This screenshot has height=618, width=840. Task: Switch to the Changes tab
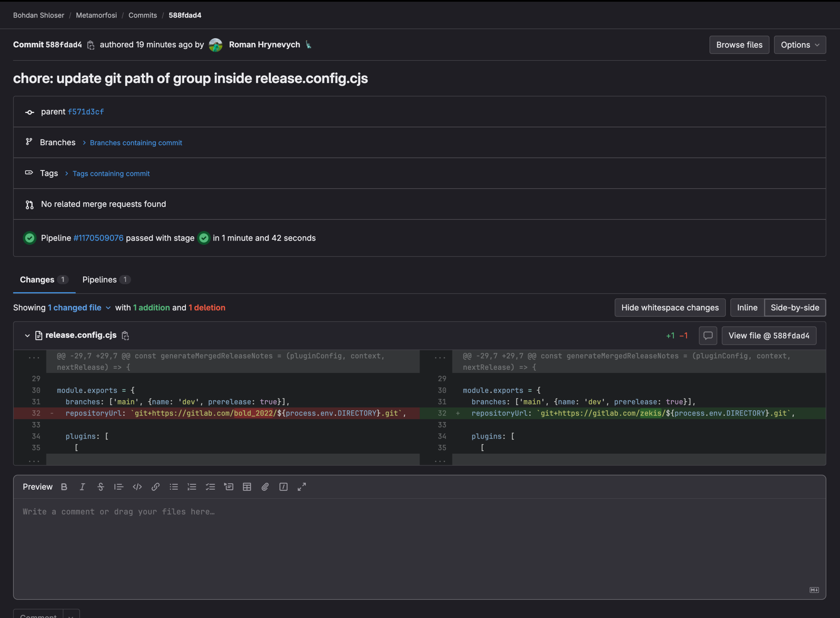click(37, 279)
